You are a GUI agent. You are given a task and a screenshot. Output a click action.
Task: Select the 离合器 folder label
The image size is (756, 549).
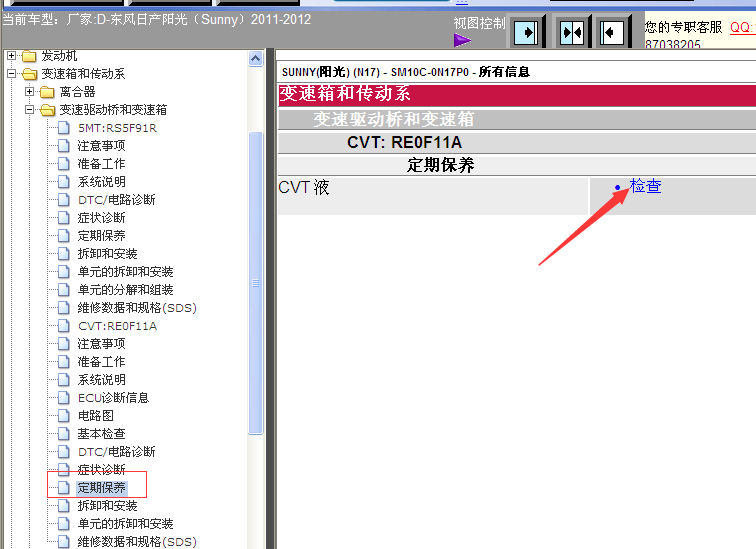77,92
